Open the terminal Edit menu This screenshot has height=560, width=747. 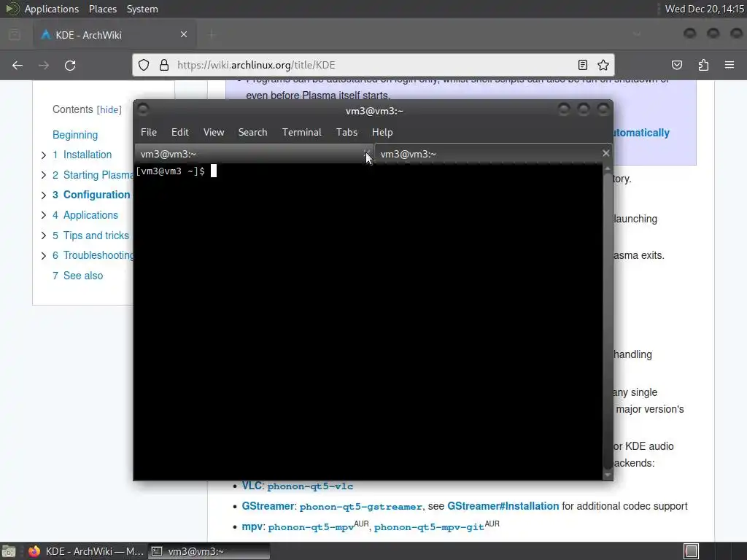179,133
